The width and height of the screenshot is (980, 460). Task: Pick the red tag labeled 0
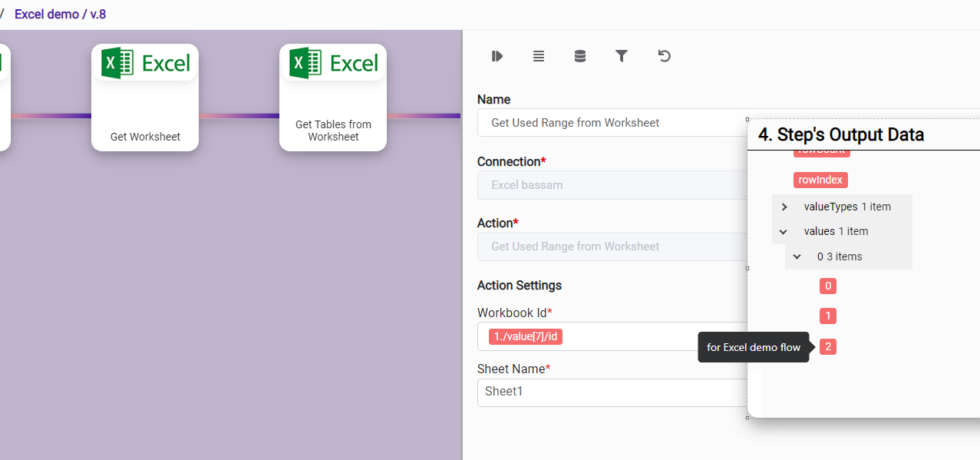[827, 286]
